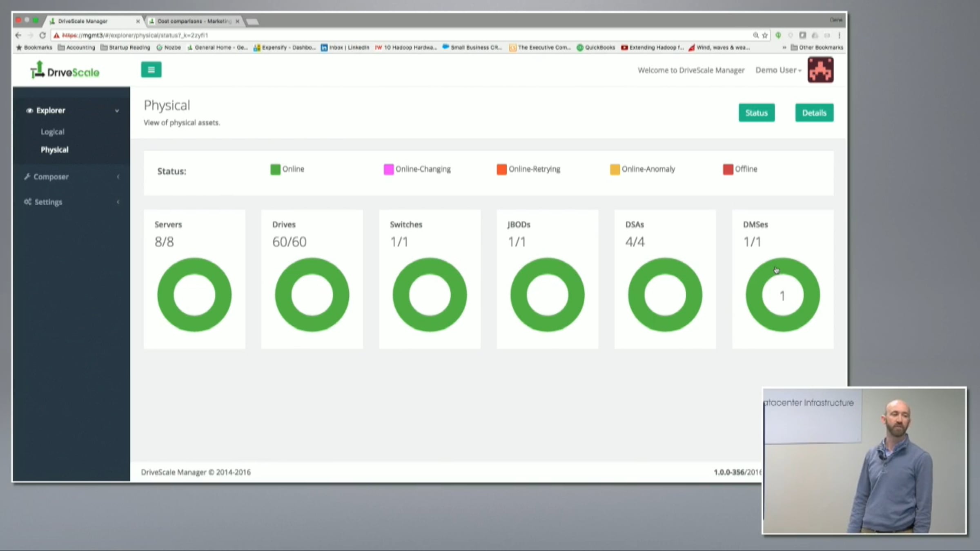The image size is (980, 551).
Task: Go back with the browser back arrow
Action: click(x=18, y=35)
